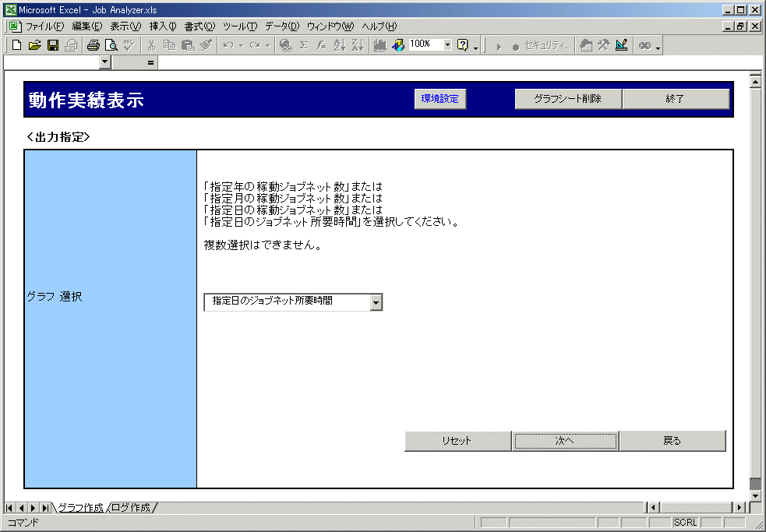Click the Drawing toolbar icon
This screenshot has height=532, width=766.
[398, 45]
